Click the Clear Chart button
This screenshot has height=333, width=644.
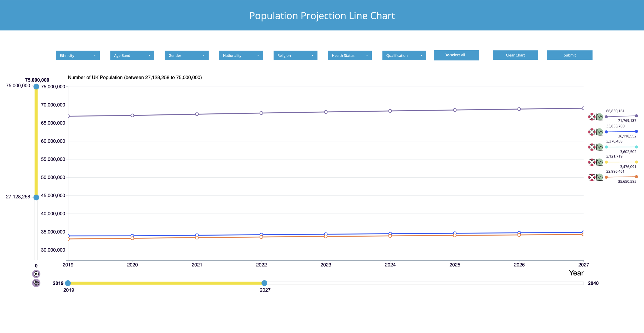pyautogui.click(x=515, y=55)
